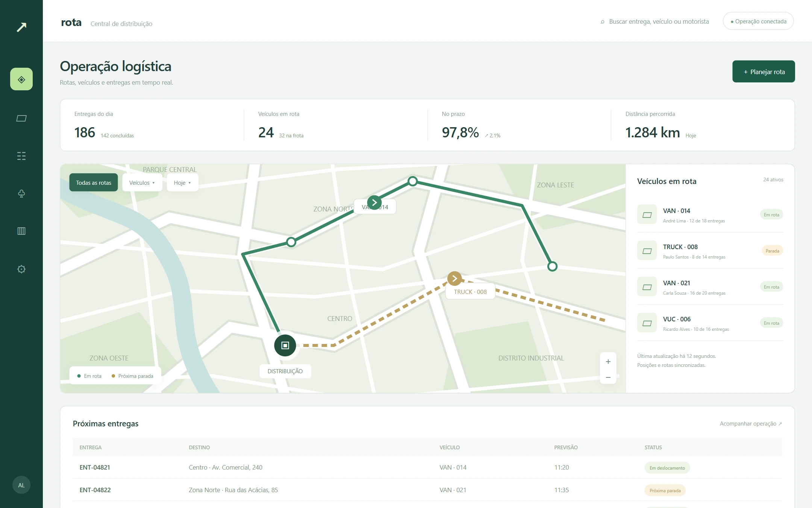Click the PREVISÃO column header
Viewport: 812px width, 508px height.
coord(566,447)
